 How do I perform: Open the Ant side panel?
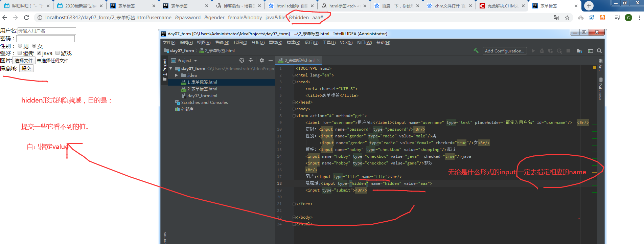[600, 65]
